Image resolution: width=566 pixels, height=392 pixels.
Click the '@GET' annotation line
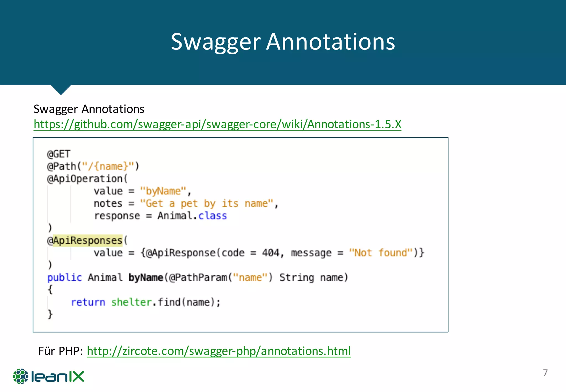(x=59, y=154)
